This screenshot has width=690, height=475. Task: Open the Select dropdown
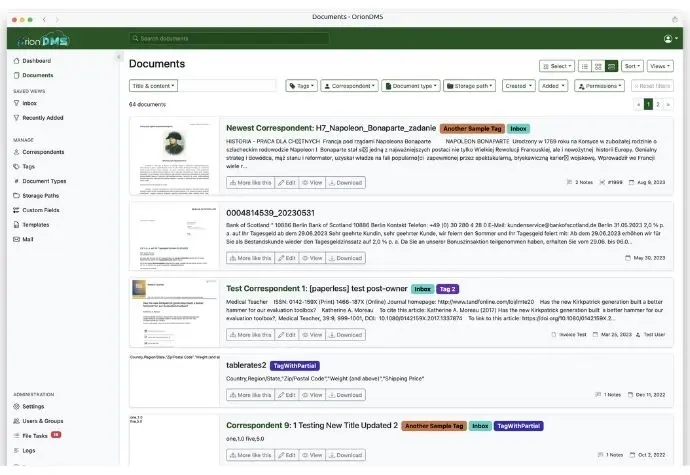pyautogui.click(x=557, y=66)
